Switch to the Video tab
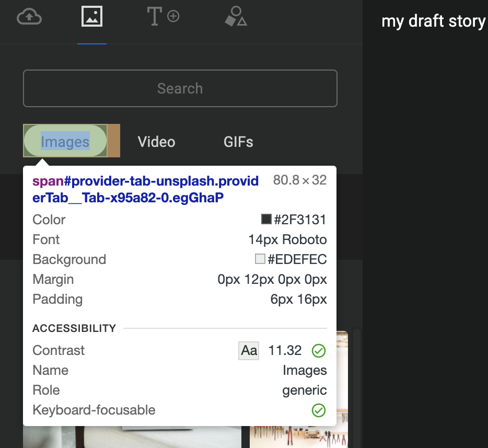488x448 pixels. tap(156, 141)
